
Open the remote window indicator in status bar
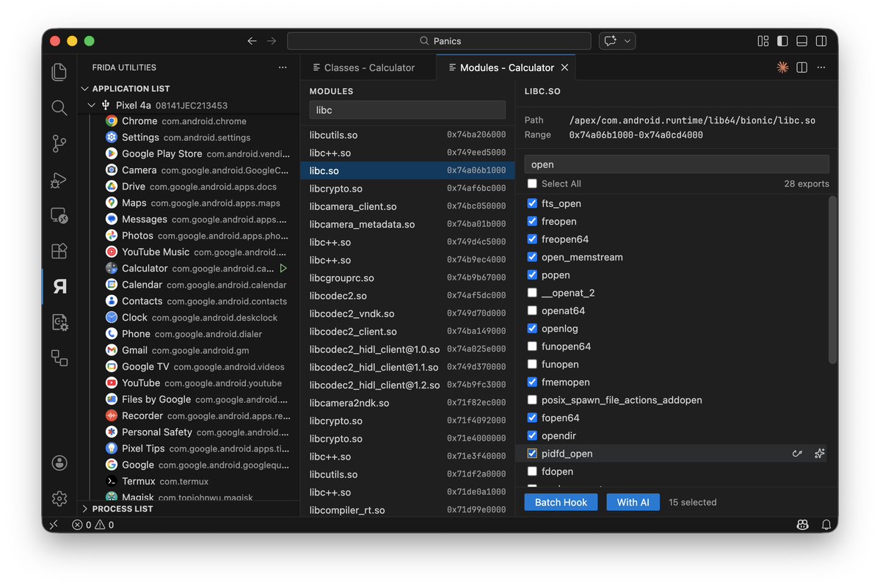(54, 525)
